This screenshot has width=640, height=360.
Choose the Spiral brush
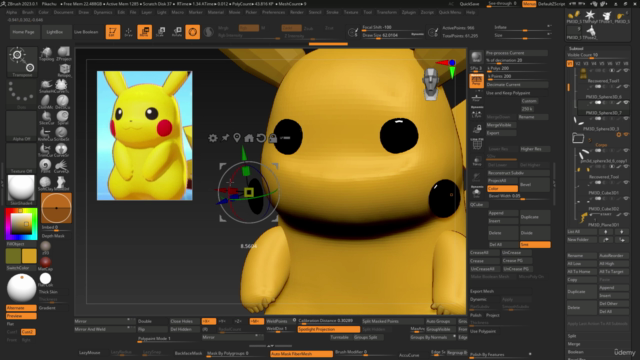pos(62,118)
